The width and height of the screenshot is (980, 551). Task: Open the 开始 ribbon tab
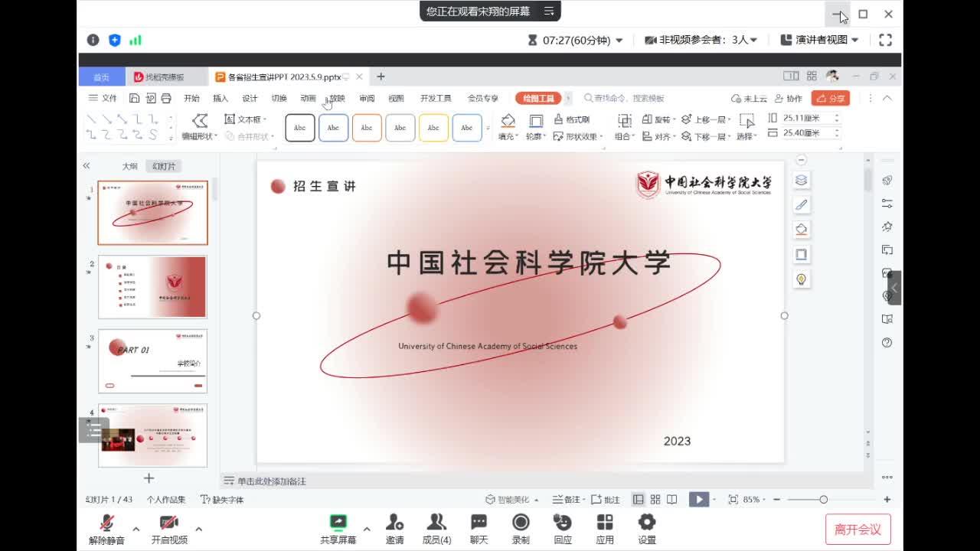(191, 98)
